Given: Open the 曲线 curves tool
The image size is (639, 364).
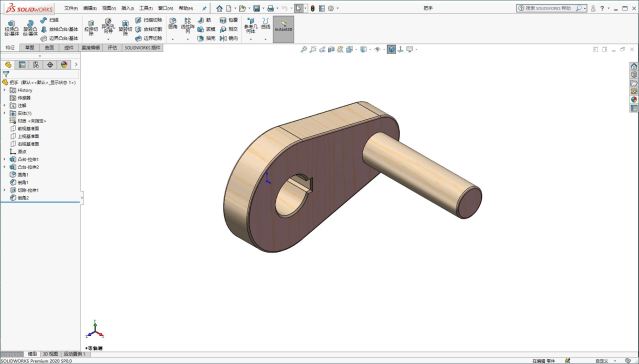Looking at the screenshot, I should tap(266, 24).
